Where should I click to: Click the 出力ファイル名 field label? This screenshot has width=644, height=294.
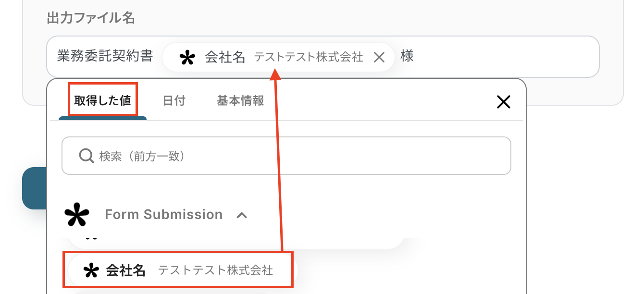91,18
